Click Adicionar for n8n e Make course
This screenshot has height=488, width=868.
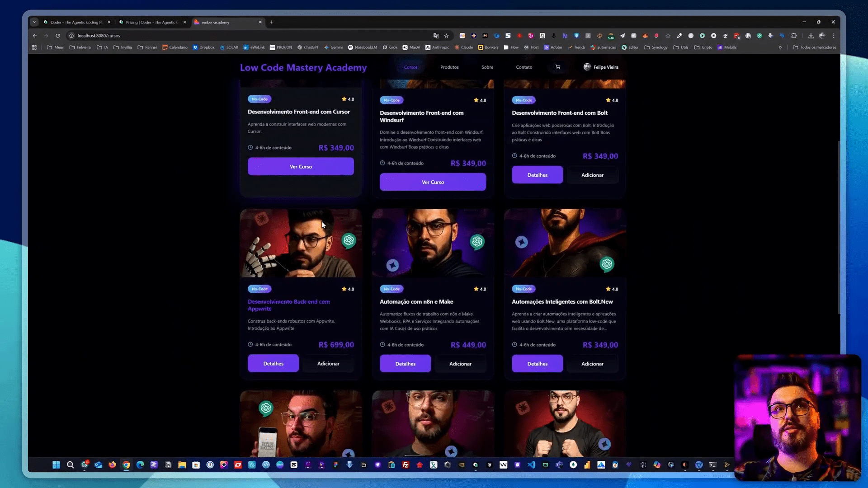460,364
